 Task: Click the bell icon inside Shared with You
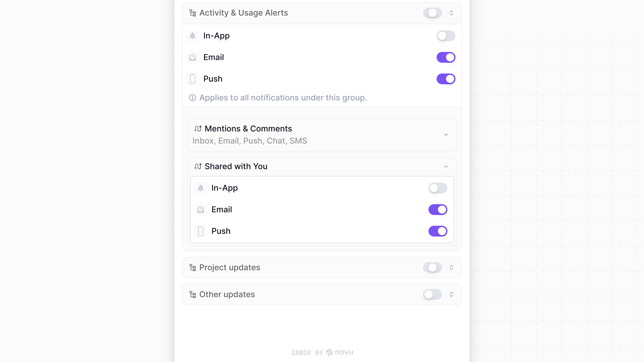201,188
